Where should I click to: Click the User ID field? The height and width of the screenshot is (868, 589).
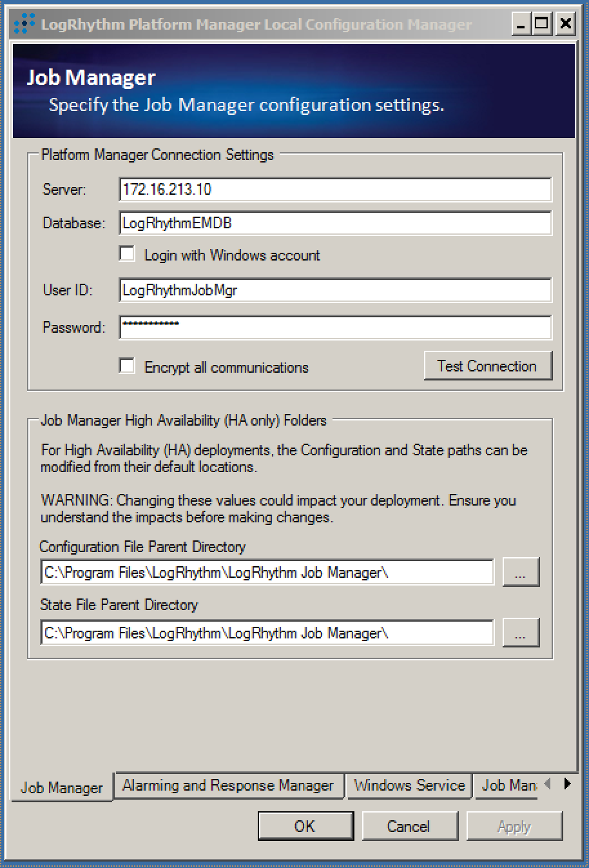tap(335, 290)
